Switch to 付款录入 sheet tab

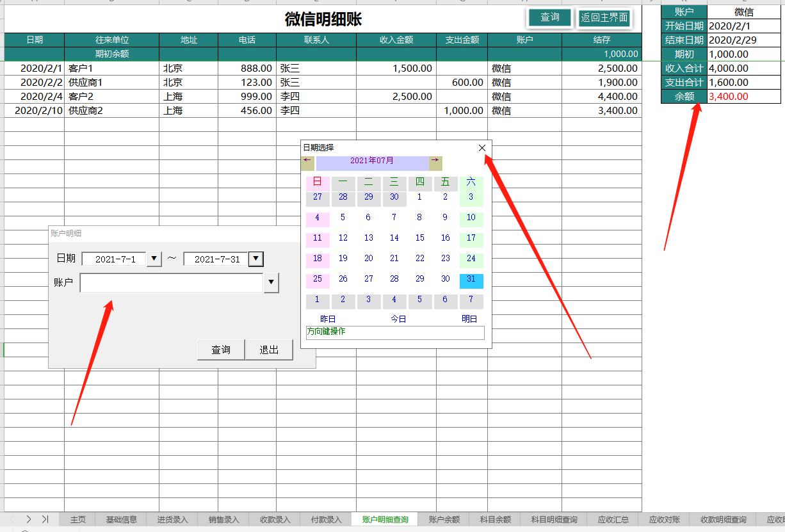coord(326,519)
